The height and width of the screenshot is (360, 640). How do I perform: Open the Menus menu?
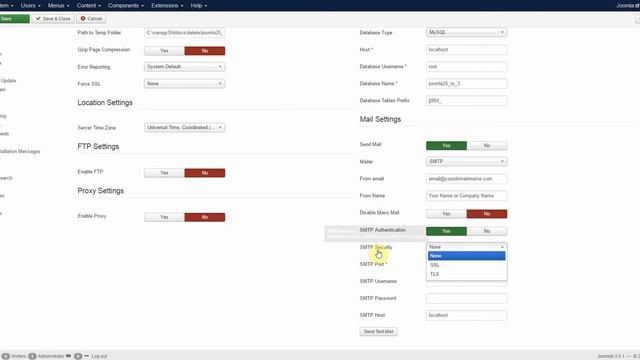click(58, 5)
